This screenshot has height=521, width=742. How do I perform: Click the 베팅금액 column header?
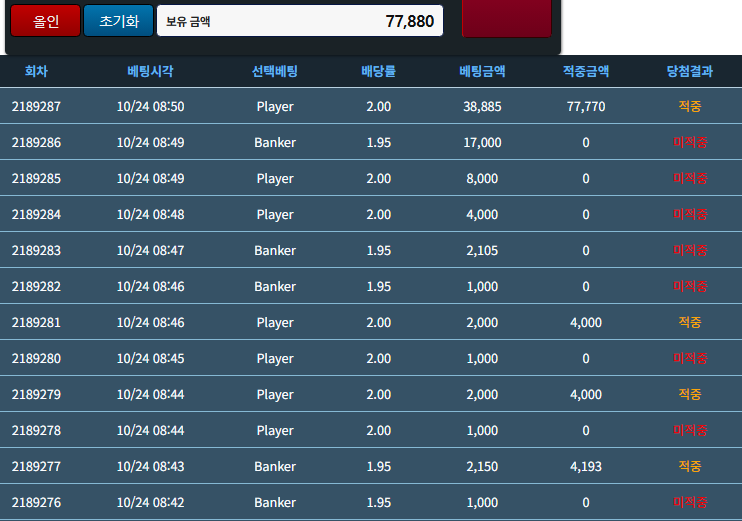tap(482, 71)
